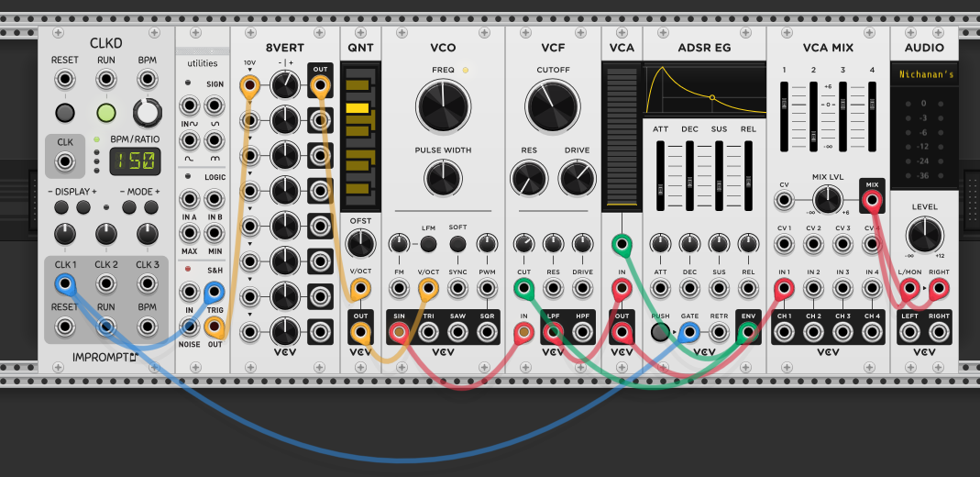Click the VCF HPF output jack
Viewport: 980px width, 477px height.
click(x=582, y=332)
